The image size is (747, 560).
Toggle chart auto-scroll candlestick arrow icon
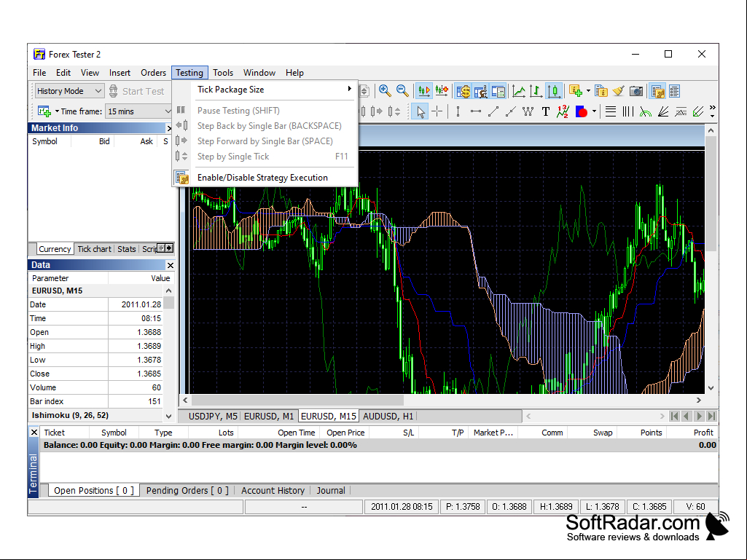point(423,91)
